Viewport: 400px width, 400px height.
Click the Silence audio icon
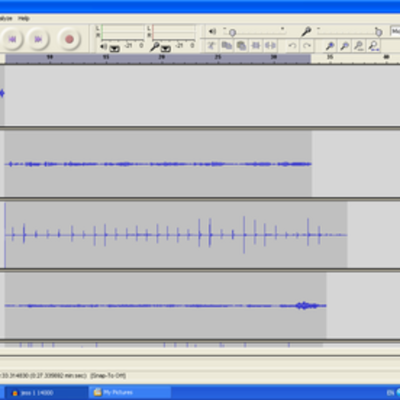click(270, 45)
